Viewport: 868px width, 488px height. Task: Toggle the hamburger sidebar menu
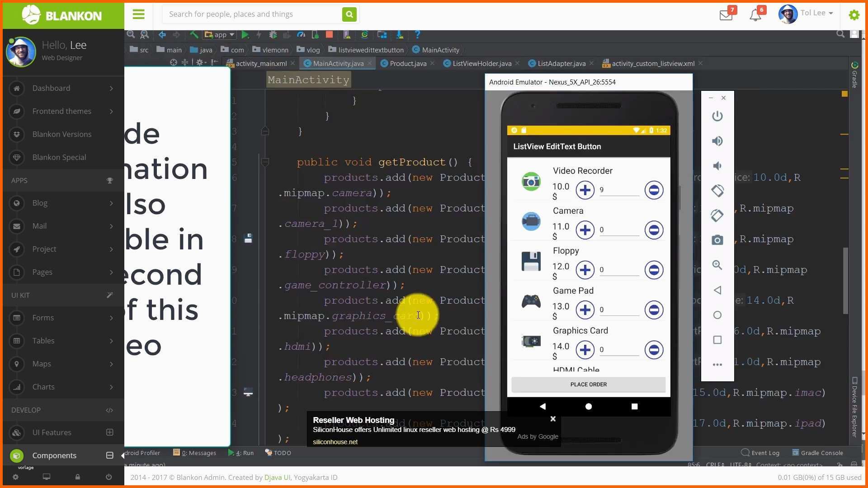pos(138,14)
